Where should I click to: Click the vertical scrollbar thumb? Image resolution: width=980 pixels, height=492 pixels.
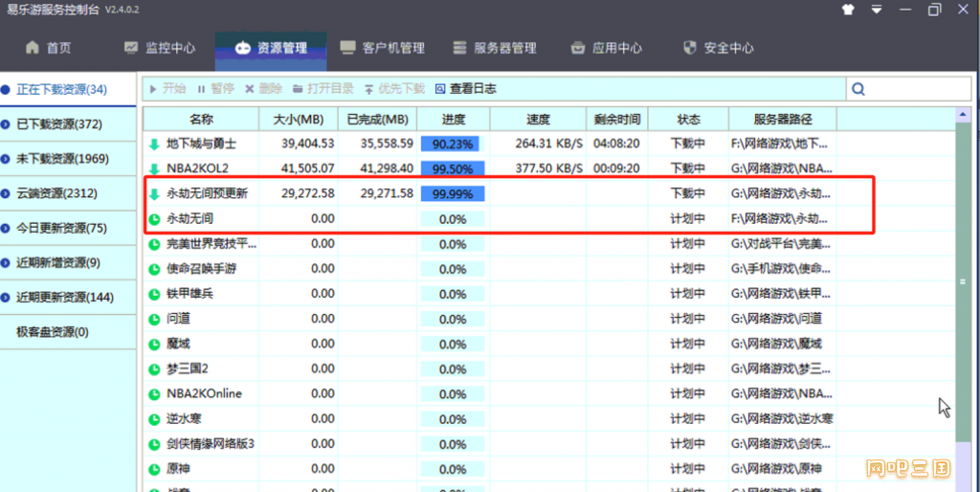pyautogui.click(x=963, y=281)
